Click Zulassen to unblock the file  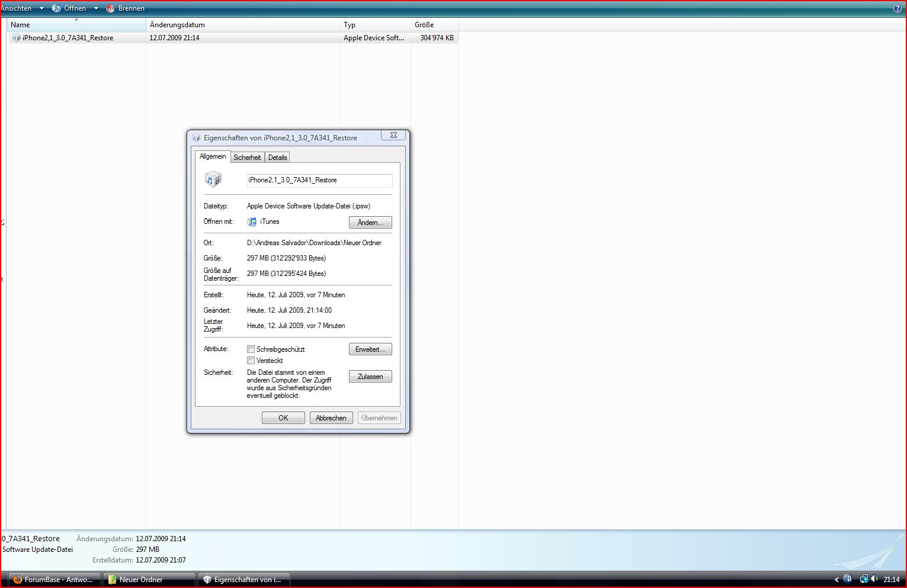tap(370, 377)
